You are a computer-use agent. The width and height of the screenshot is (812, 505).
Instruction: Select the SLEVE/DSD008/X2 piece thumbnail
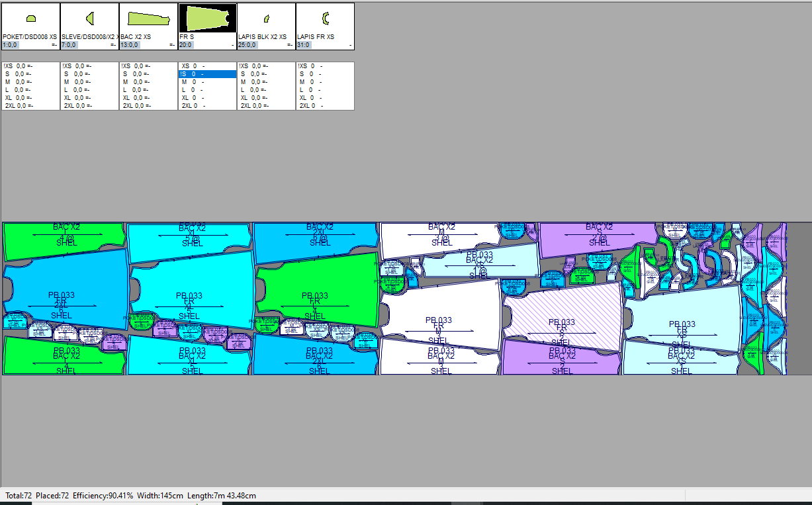click(x=90, y=19)
